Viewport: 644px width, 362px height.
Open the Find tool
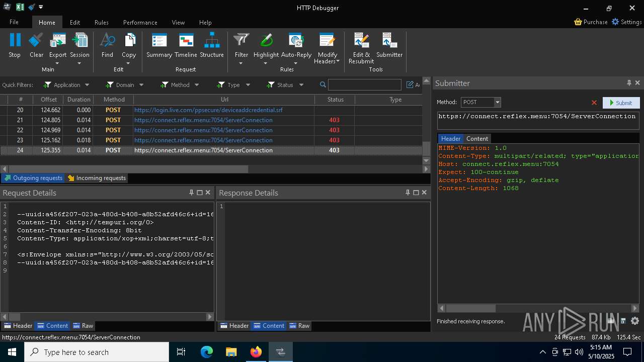pos(107,45)
